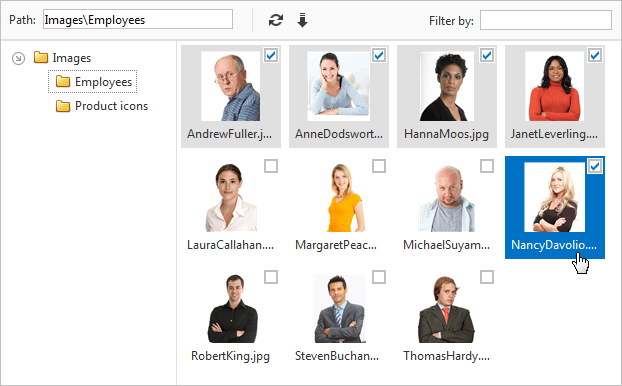Check RobertKing.jpg checkbox
Screen dimensions: 622x386
coord(271,277)
